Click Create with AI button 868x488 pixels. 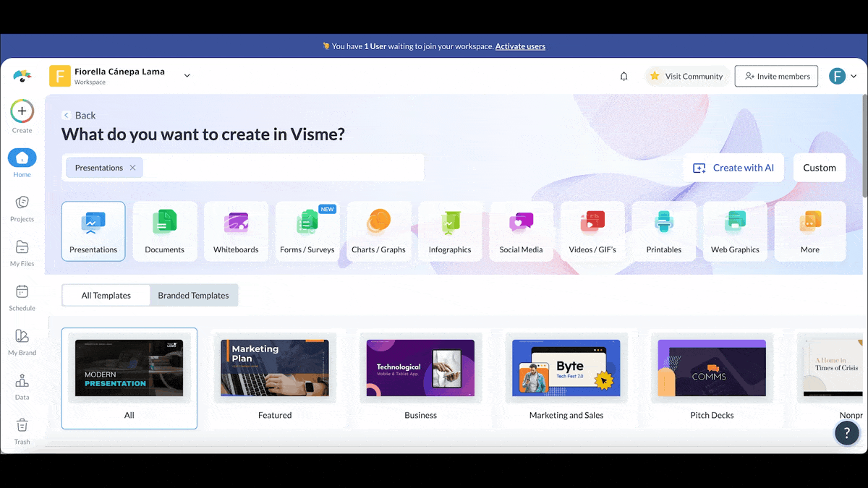click(733, 168)
